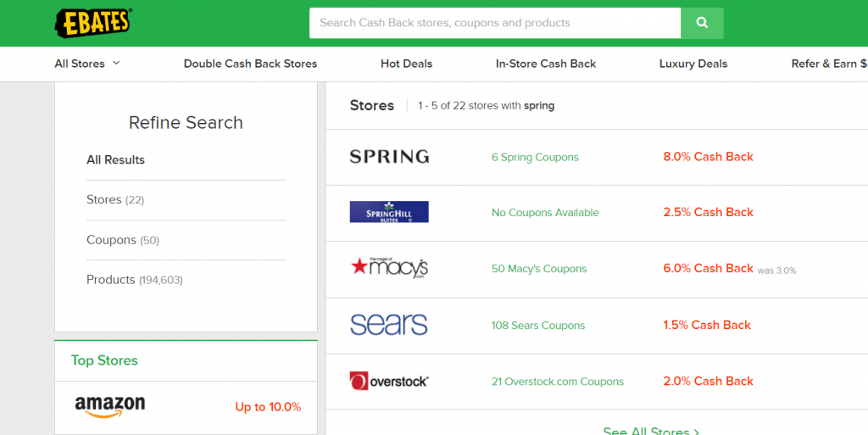Select the Macy's store logo
This screenshot has height=435, width=868.
[389, 269]
